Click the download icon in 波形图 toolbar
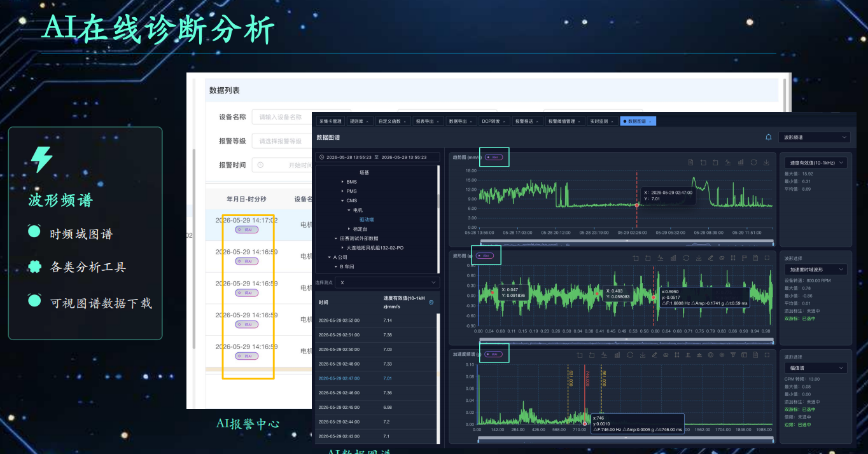 [699, 258]
